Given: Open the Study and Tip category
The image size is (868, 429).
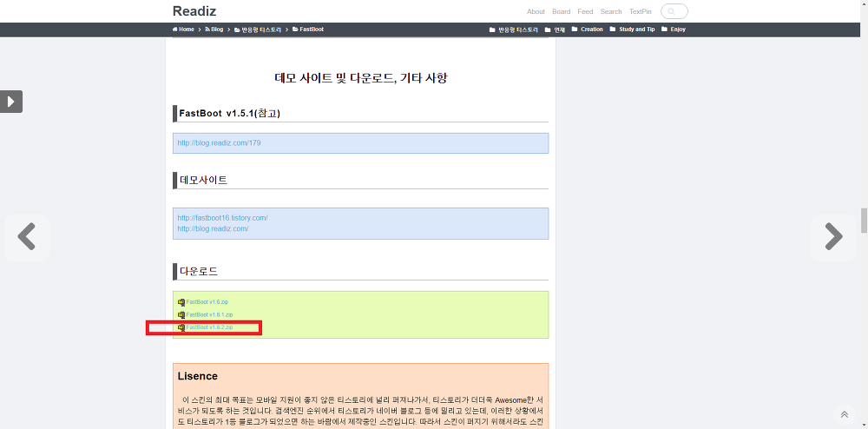Looking at the screenshot, I should point(632,30).
